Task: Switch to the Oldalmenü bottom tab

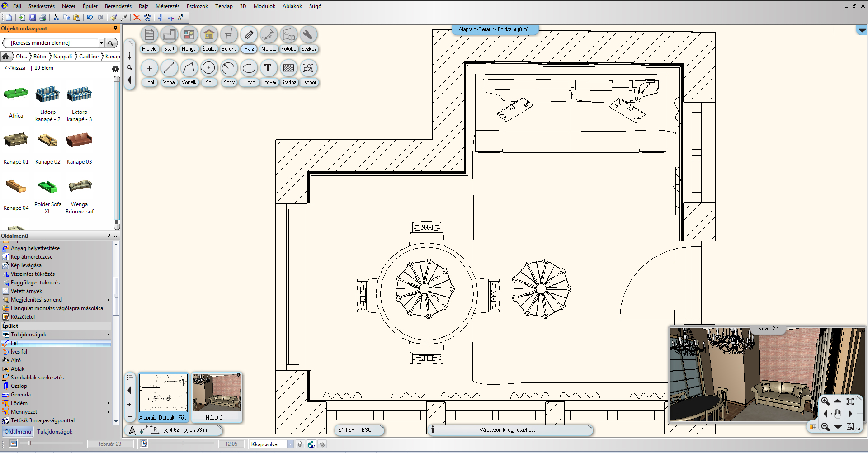Action: click(18, 432)
